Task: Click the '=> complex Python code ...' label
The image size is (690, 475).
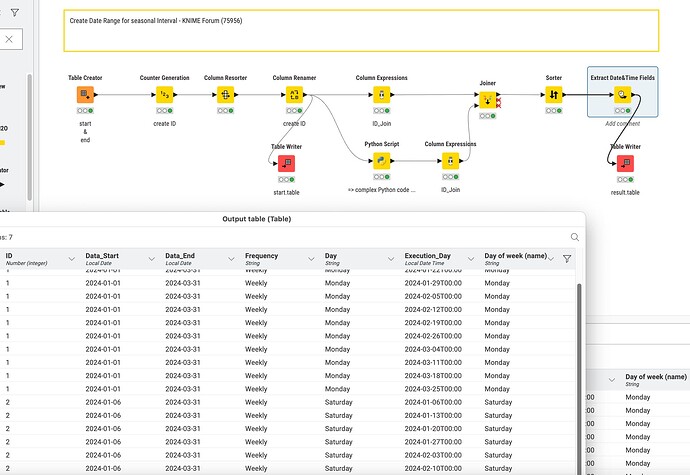Action: point(382,190)
